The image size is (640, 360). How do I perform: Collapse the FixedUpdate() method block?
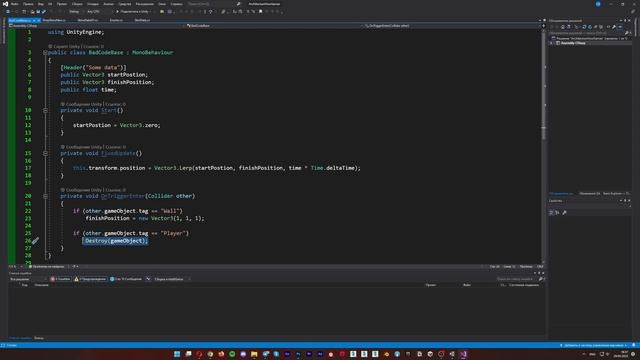[x=45, y=153]
